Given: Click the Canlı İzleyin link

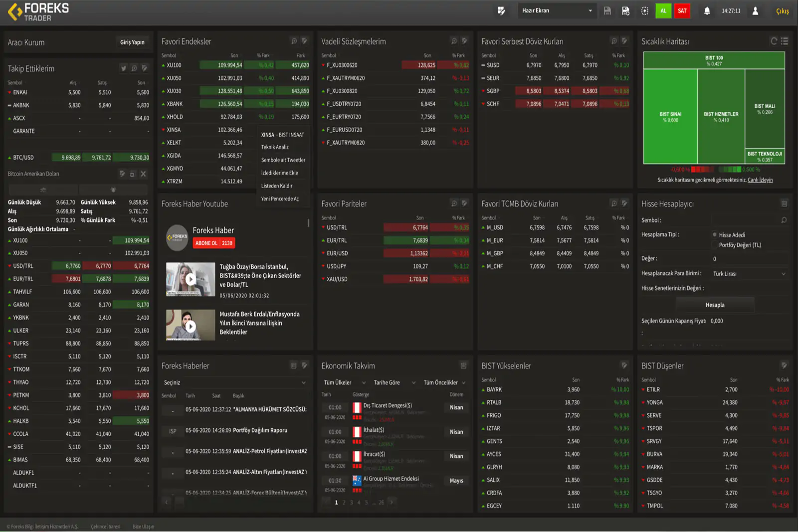Looking at the screenshot, I should click(760, 180).
